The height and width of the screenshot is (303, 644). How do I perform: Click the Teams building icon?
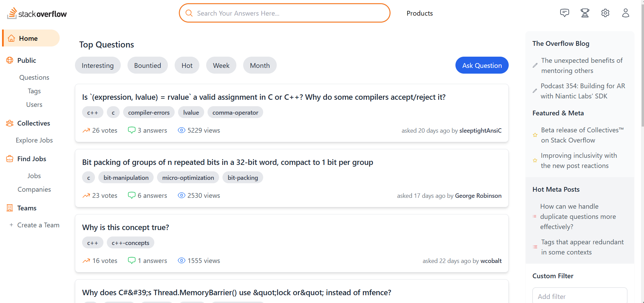pyautogui.click(x=10, y=208)
